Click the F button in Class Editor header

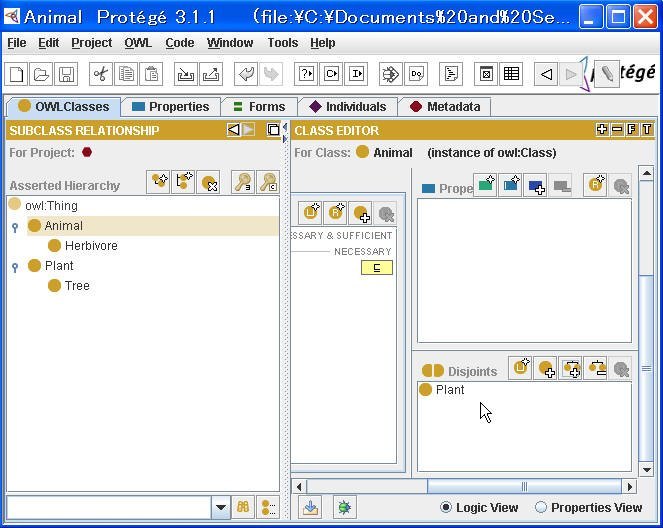pos(632,129)
